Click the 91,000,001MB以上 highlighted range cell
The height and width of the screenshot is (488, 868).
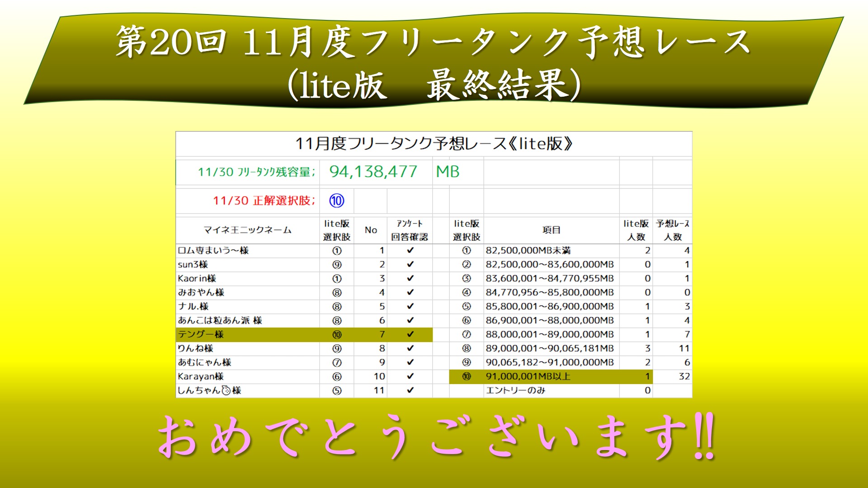(x=528, y=377)
